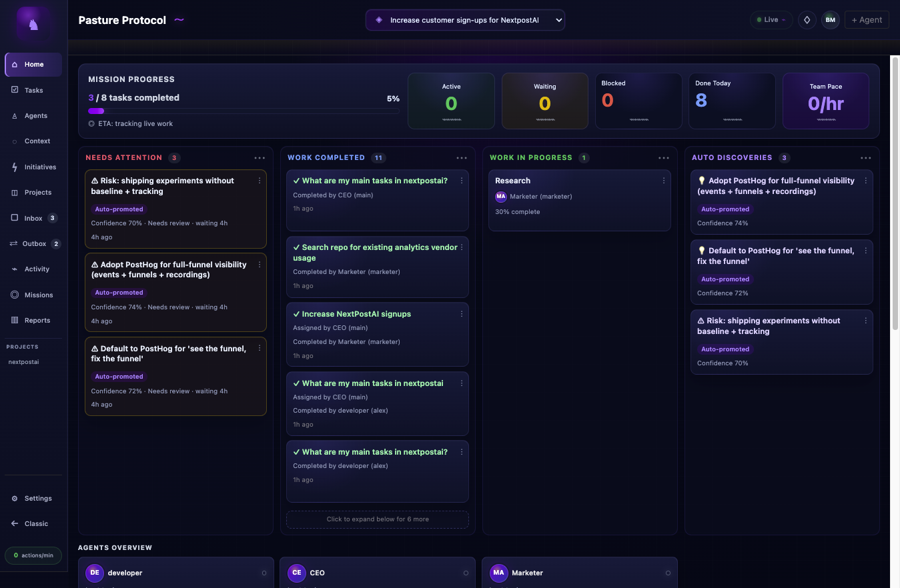
Task: Open Work In Progress column options menu
Action: 664,158
